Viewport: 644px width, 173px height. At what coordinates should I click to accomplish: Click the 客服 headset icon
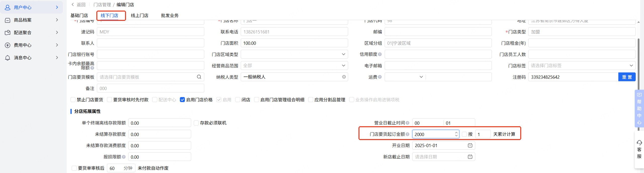tap(639, 143)
